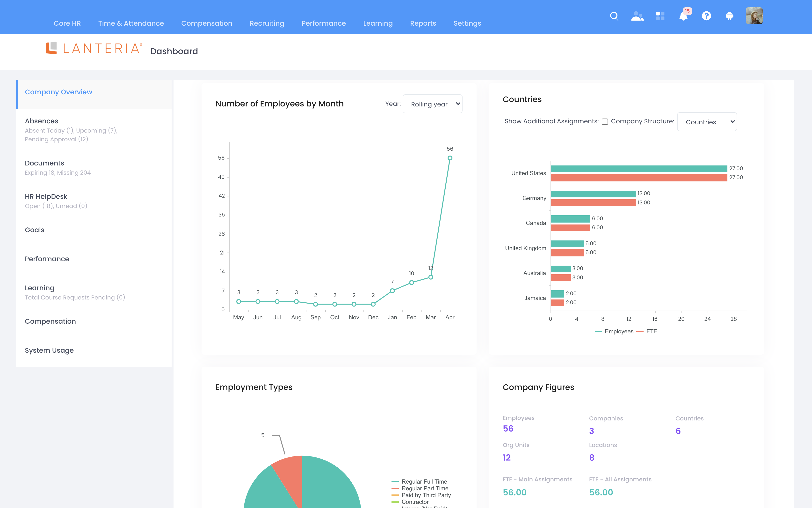Select System Usage in sidebar
812x508 pixels.
(x=94, y=351)
